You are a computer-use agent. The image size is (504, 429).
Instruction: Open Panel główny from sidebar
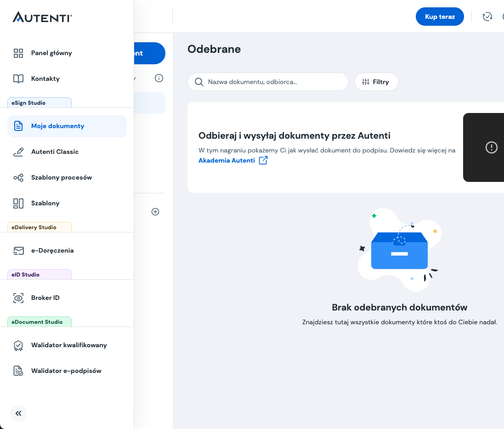tap(51, 53)
